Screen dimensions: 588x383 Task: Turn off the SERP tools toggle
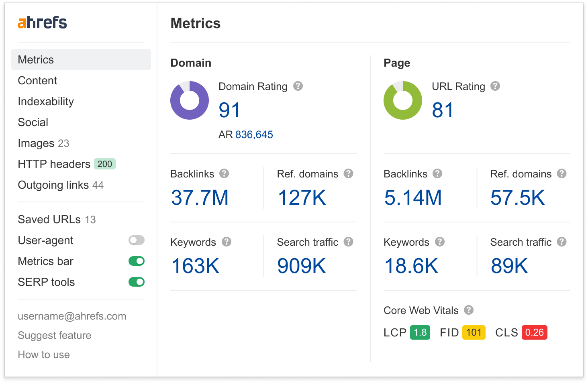click(x=136, y=282)
